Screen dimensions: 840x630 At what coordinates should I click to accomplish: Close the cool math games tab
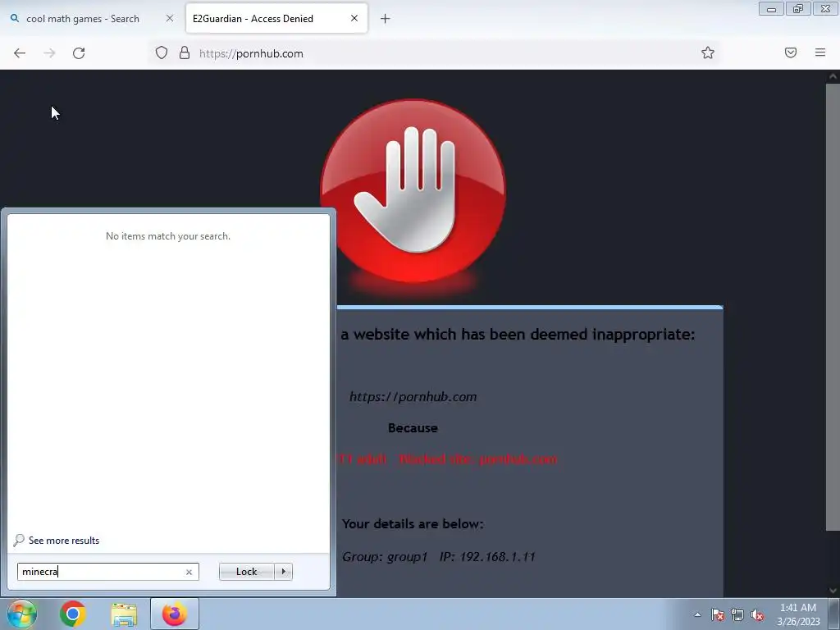pos(170,18)
